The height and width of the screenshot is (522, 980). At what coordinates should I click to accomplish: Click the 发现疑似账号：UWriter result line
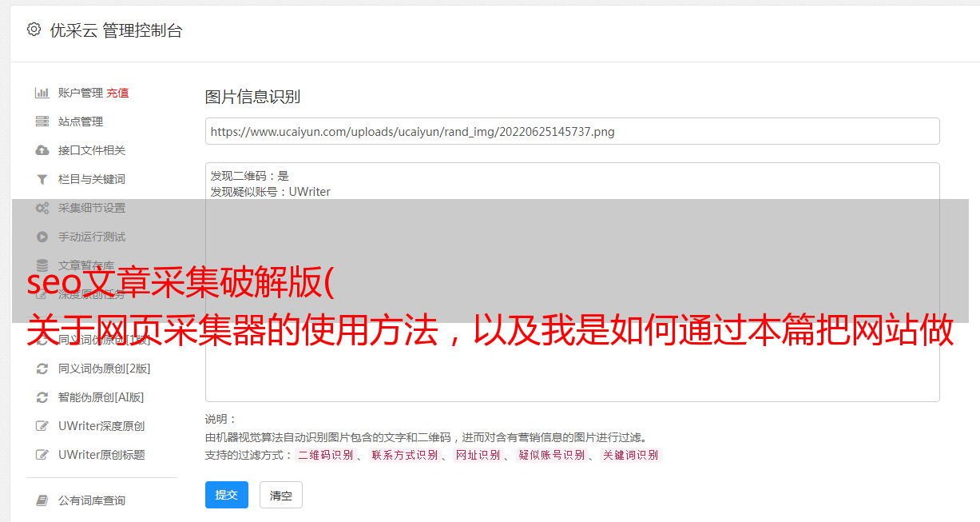pyautogui.click(x=270, y=192)
